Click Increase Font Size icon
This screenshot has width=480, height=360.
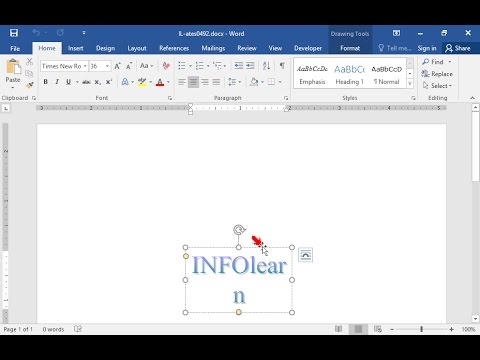[117, 66]
